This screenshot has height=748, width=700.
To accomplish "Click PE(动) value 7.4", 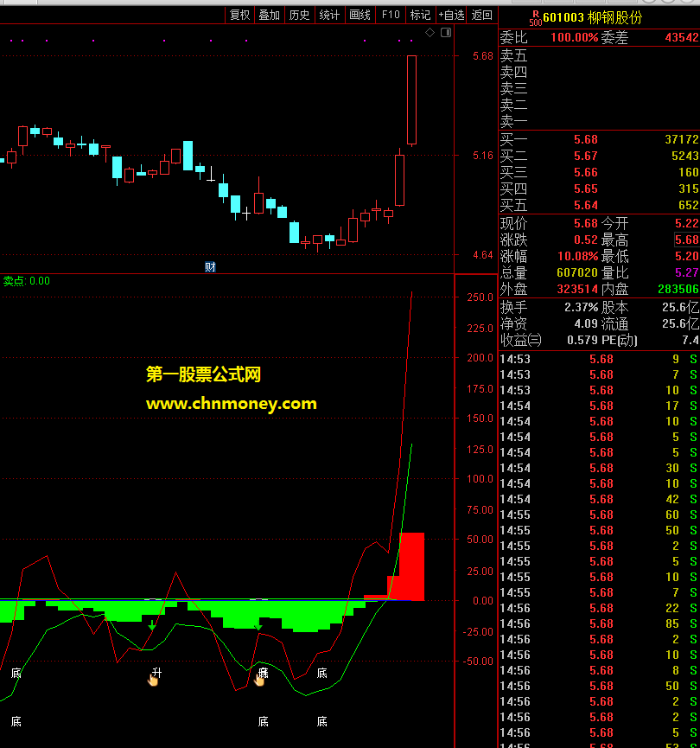I will coord(690,340).
